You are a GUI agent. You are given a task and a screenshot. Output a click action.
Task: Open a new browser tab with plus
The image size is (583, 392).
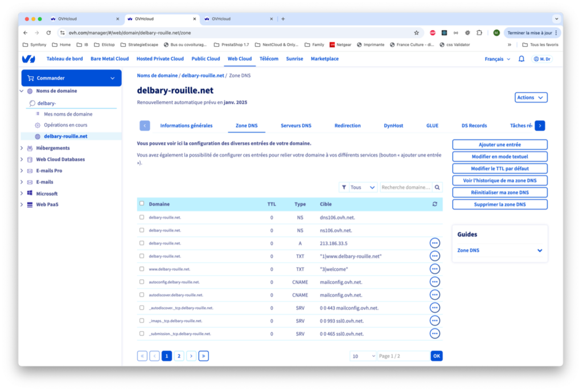pos(283,19)
